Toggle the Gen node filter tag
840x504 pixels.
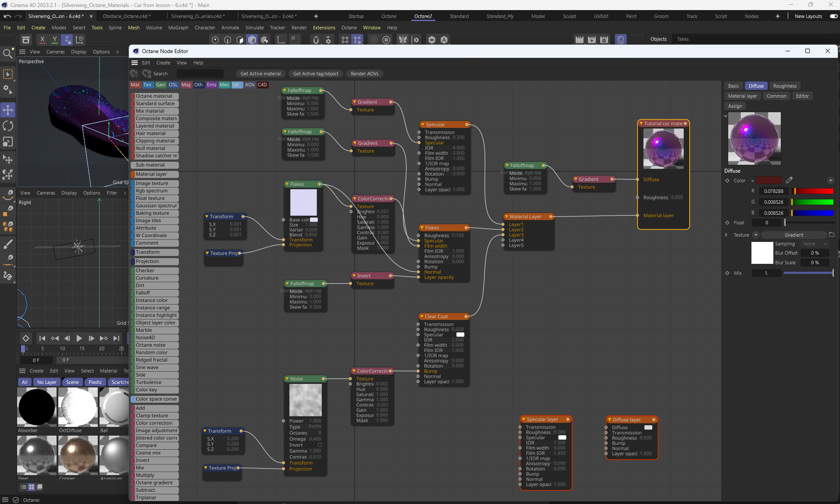(161, 85)
